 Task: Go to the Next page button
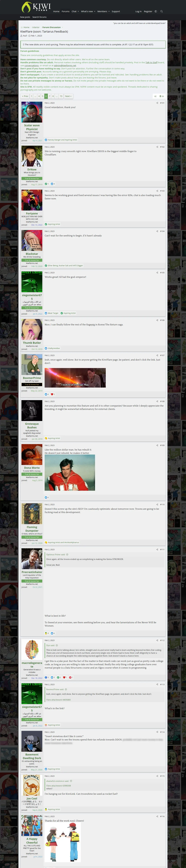(x=68, y=96)
